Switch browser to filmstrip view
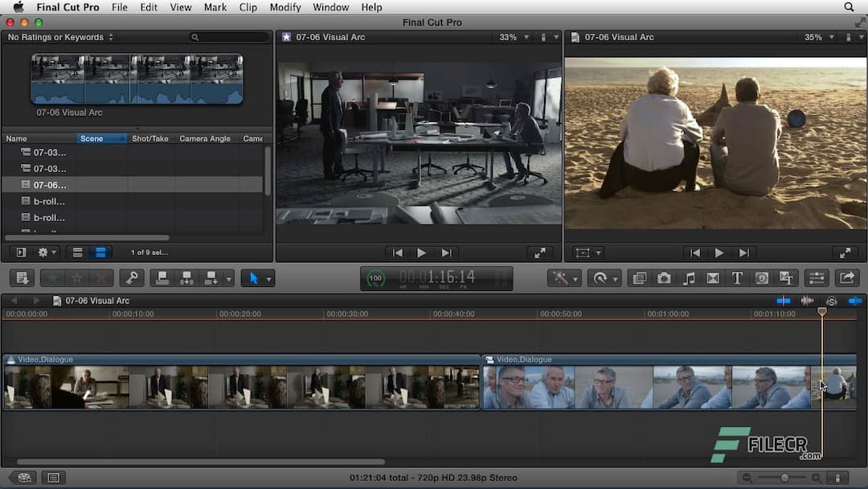The height and width of the screenshot is (489, 868). point(100,252)
